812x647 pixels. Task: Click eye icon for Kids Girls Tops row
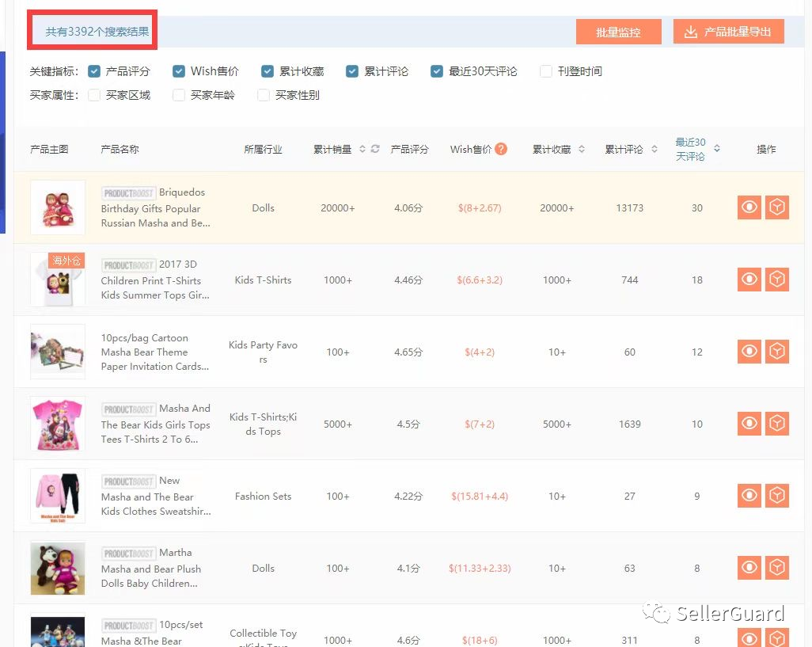click(x=749, y=424)
